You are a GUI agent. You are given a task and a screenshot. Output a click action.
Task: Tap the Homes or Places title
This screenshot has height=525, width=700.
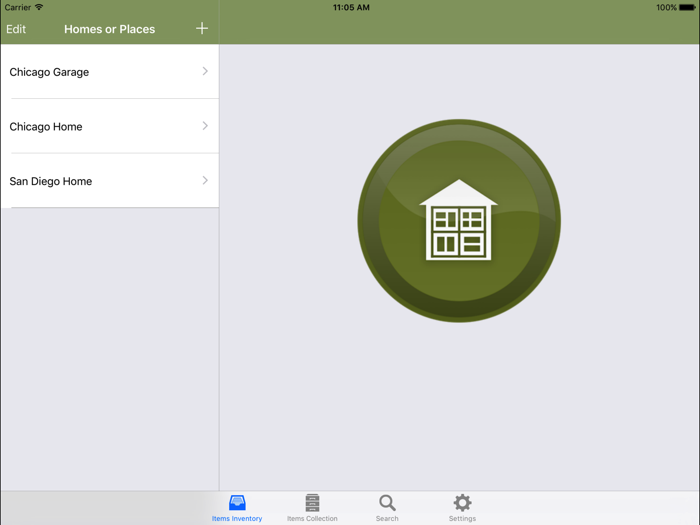(x=109, y=29)
